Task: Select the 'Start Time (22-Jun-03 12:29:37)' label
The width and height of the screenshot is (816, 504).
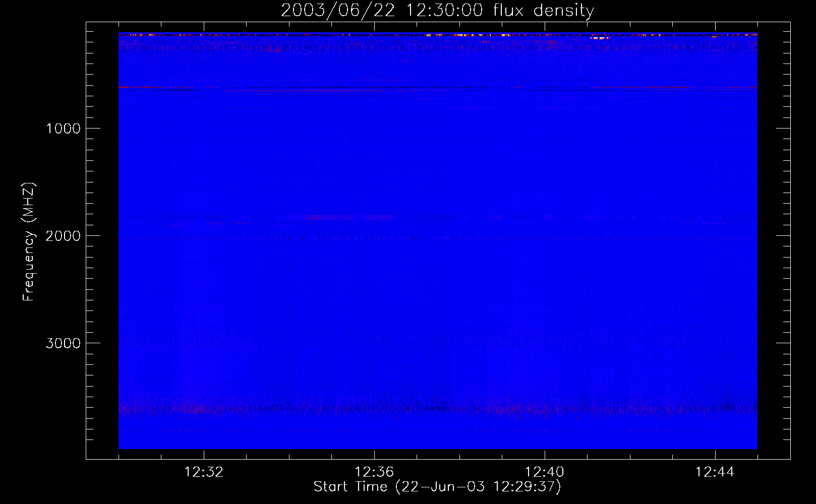Action: pyautogui.click(x=437, y=487)
